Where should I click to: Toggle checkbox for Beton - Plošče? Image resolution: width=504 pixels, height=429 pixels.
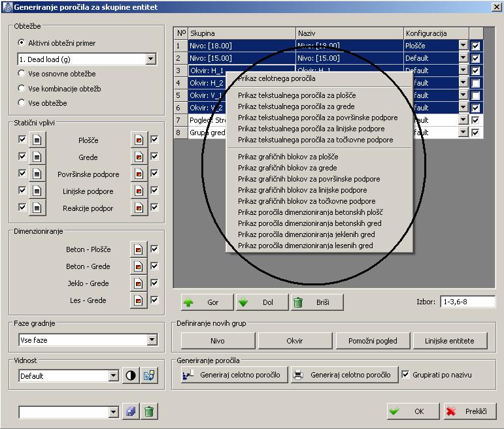[x=155, y=249]
